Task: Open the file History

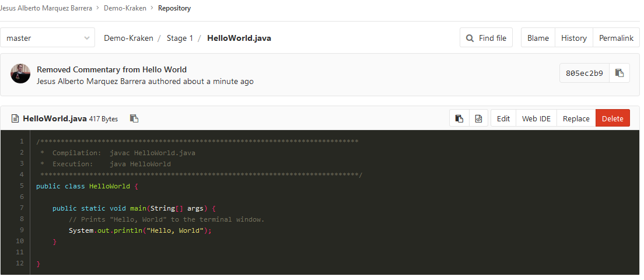Action: [573, 38]
